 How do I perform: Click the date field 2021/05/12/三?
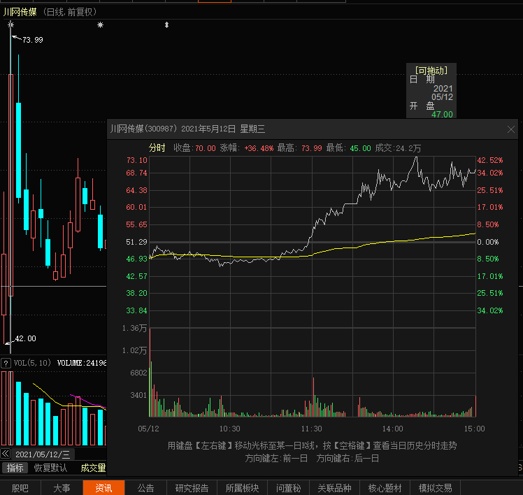(43, 454)
